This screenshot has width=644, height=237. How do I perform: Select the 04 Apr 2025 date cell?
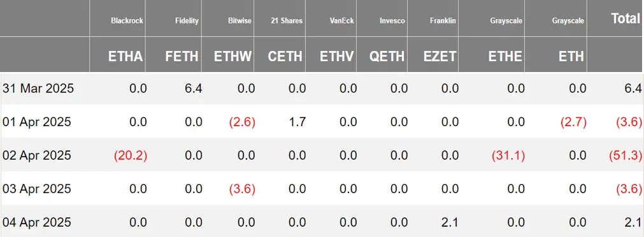point(37,222)
